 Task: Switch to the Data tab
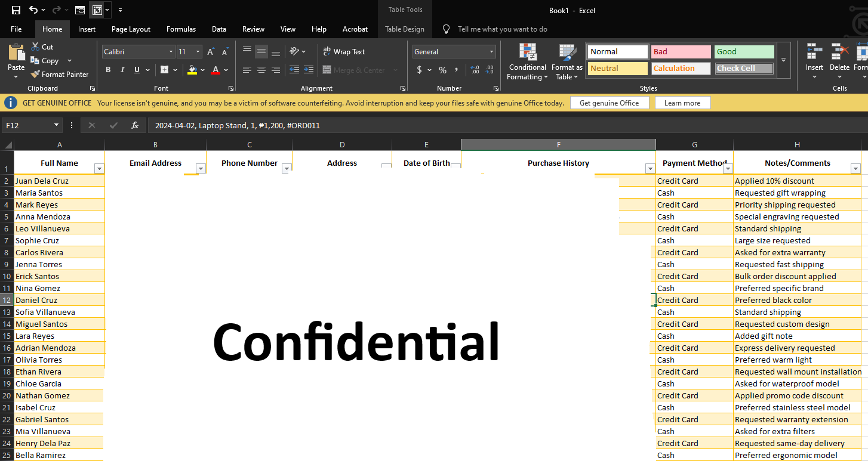219,29
